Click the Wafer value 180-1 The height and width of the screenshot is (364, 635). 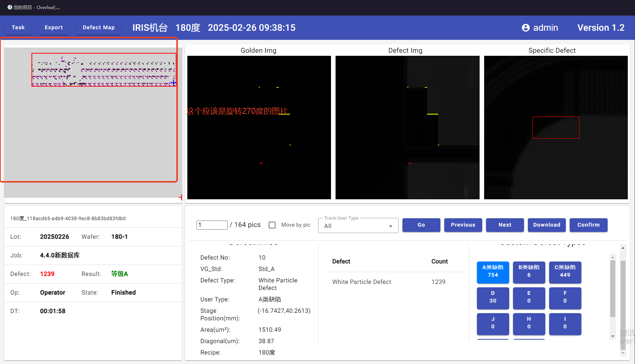coord(119,237)
